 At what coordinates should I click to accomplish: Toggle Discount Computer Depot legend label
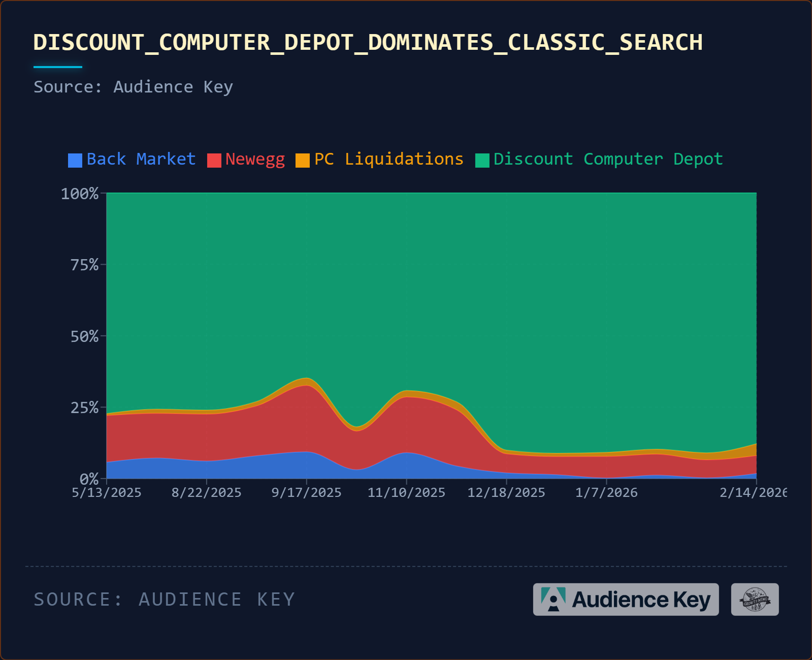pyautogui.click(x=608, y=159)
